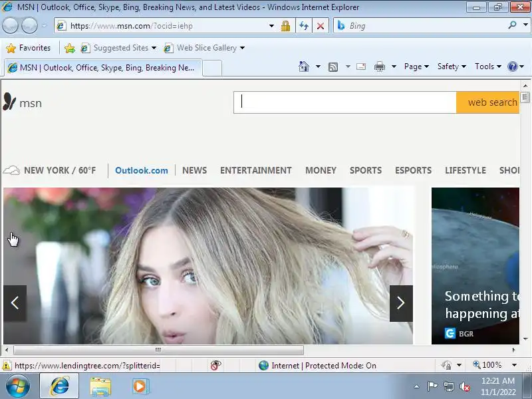Expand Home button dropdown arrow
The height and width of the screenshot is (399, 532).
[x=318, y=66]
